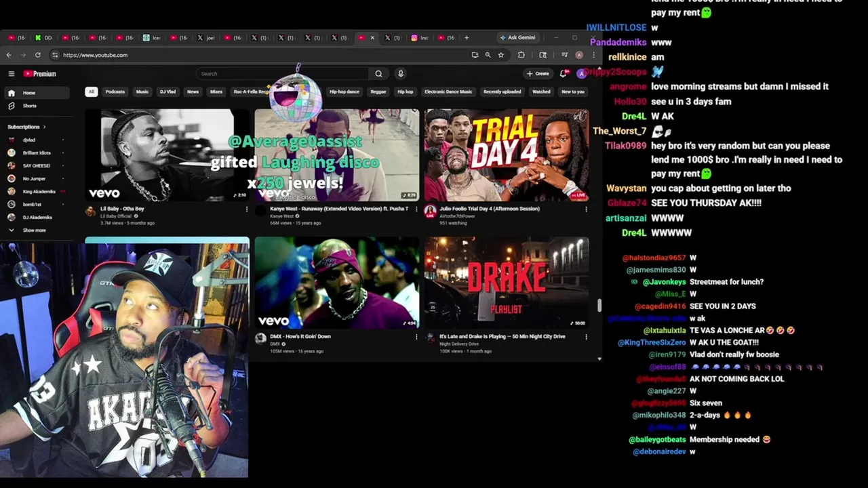This screenshot has width=868, height=488.
Task: Select the Reggae filter chip
Action: click(378, 91)
